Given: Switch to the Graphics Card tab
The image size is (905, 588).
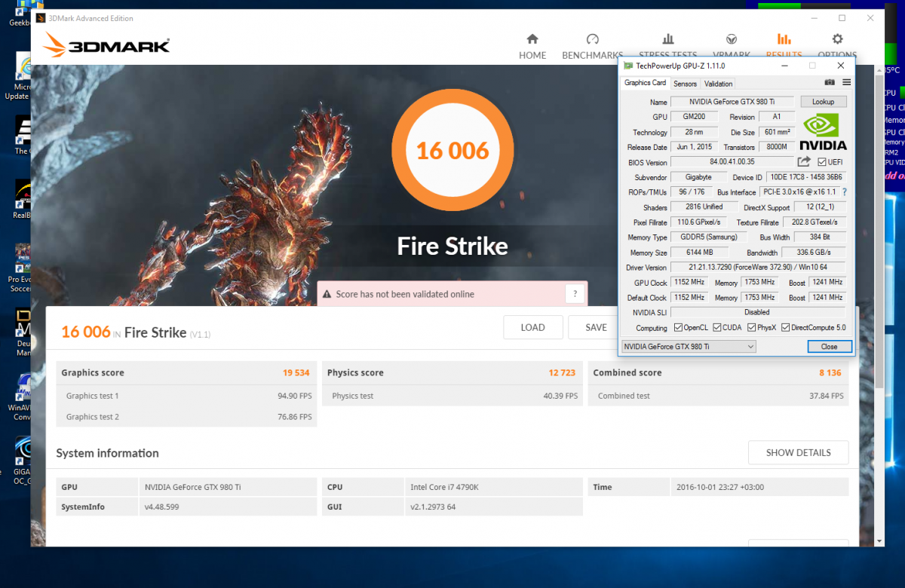Looking at the screenshot, I should [645, 83].
